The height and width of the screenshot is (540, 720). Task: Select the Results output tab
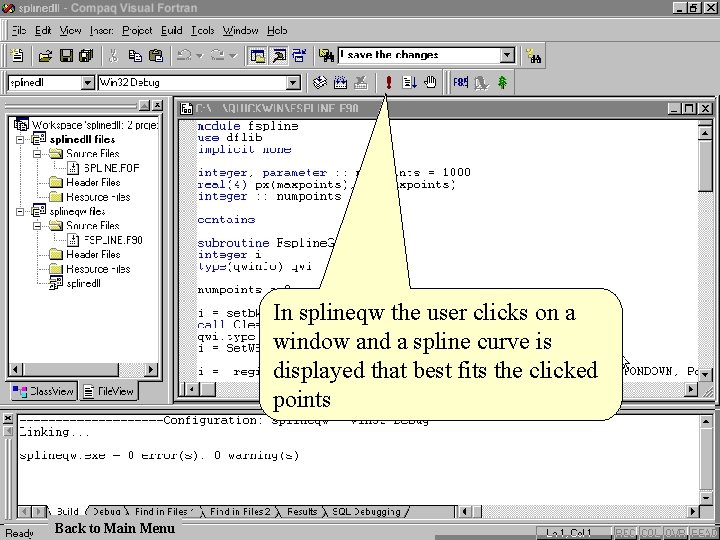[302, 512]
